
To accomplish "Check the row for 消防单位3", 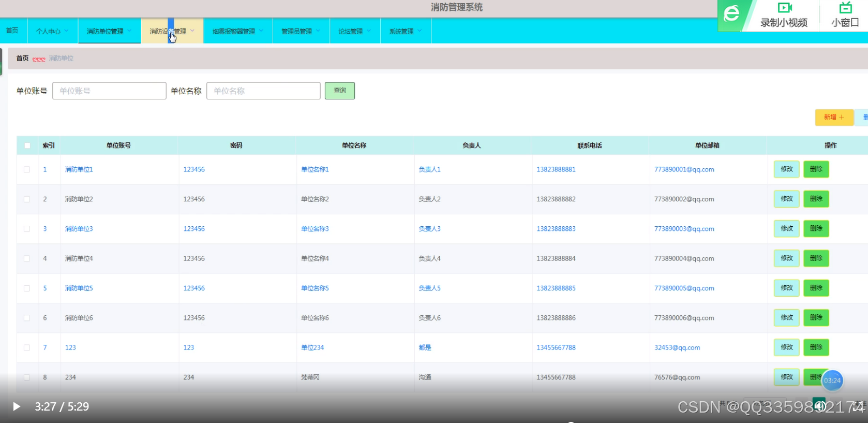I will point(27,229).
